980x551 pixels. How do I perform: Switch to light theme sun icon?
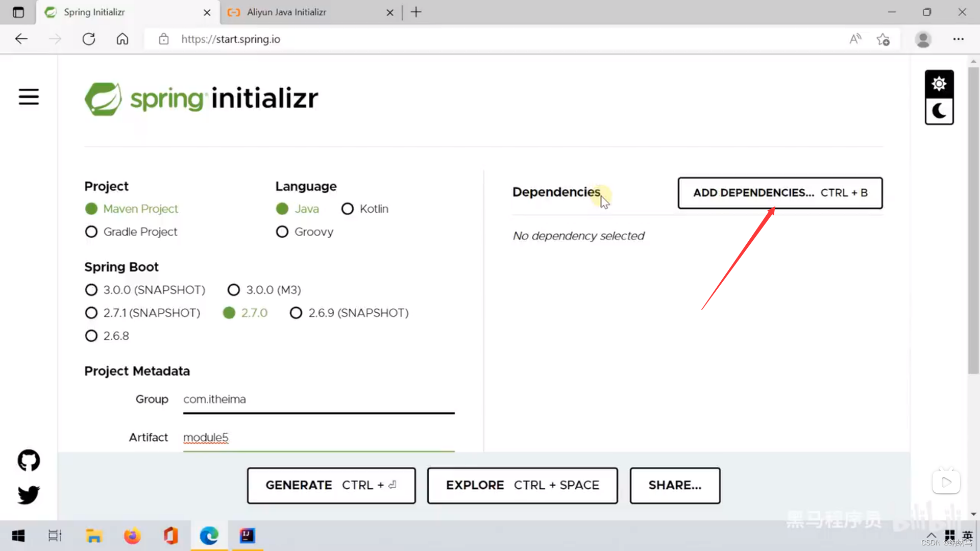(x=939, y=84)
